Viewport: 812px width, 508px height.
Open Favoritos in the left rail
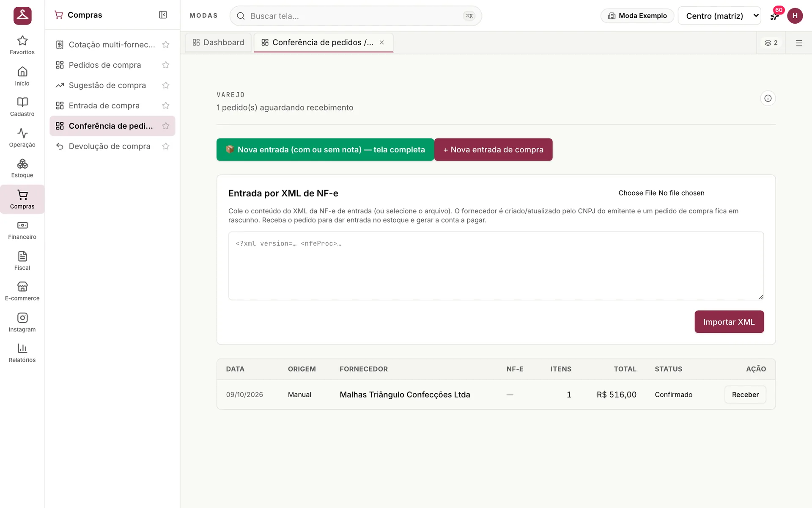tap(22, 45)
